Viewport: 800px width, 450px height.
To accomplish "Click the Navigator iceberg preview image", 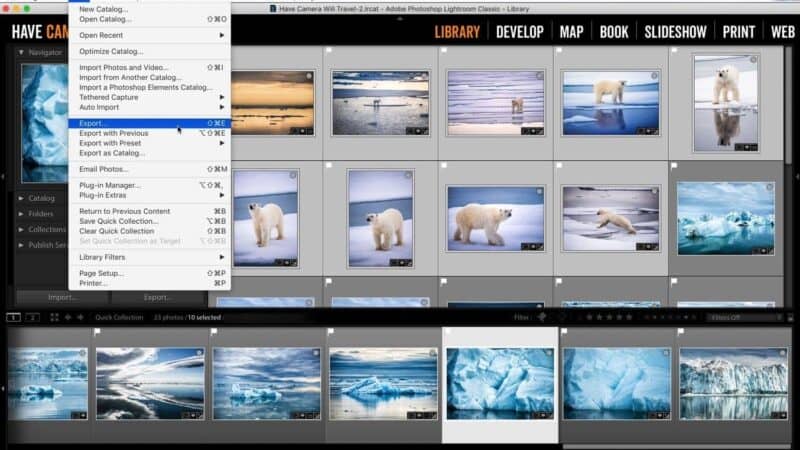I will tap(45, 123).
